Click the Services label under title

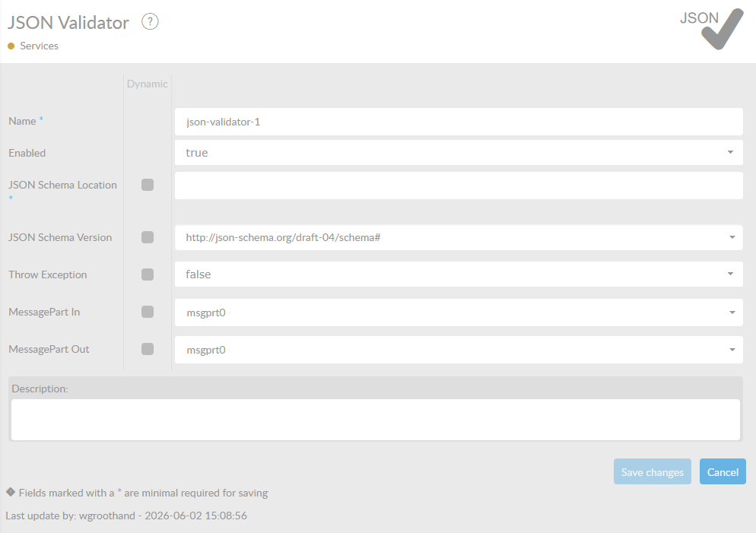click(39, 46)
